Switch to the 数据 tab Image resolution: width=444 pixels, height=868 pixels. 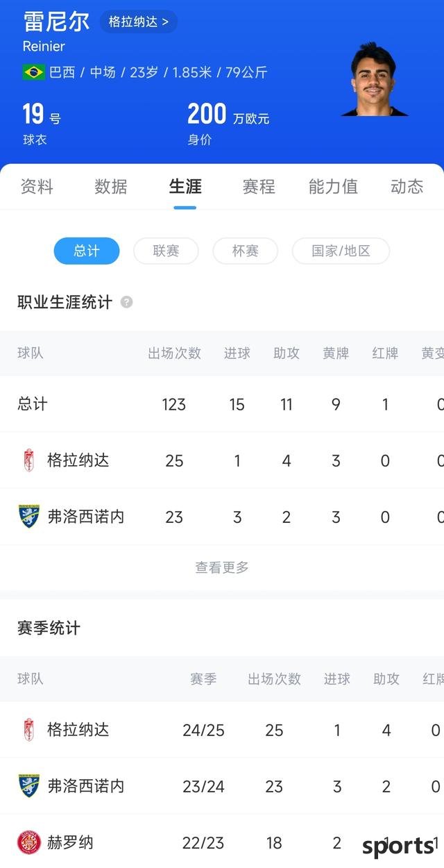pos(111,186)
